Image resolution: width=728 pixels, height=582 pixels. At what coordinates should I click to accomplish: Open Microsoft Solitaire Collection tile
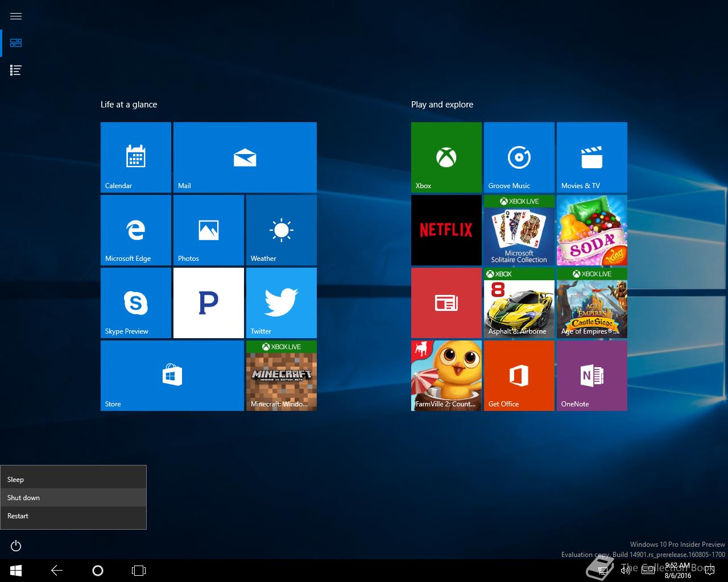coord(519,230)
